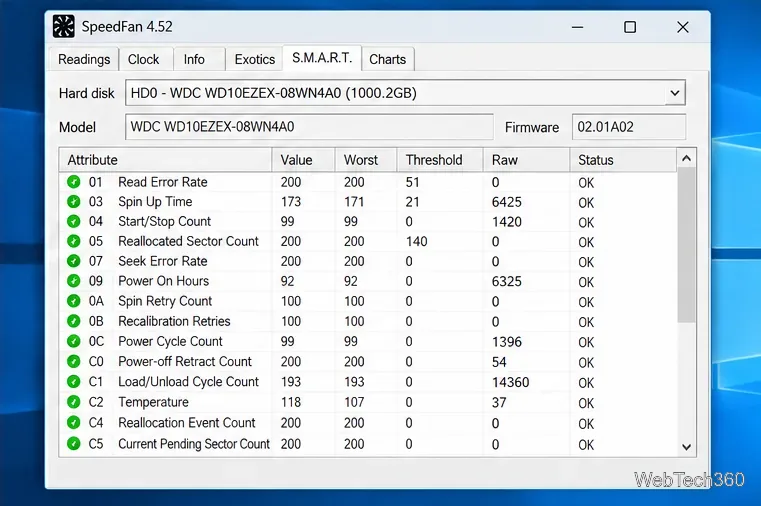
Task: Click green status icon for Power On Hours
Action: point(74,281)
